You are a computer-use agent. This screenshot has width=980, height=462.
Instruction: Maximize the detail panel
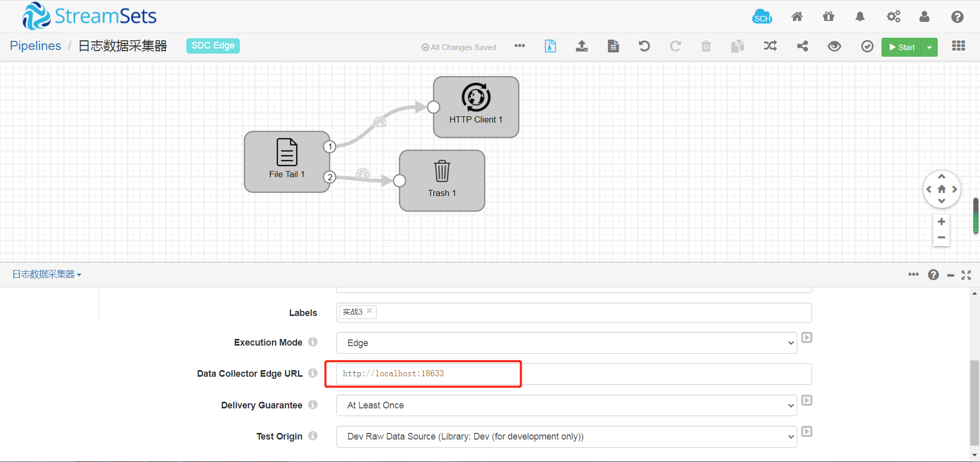(x=966, y=275)
